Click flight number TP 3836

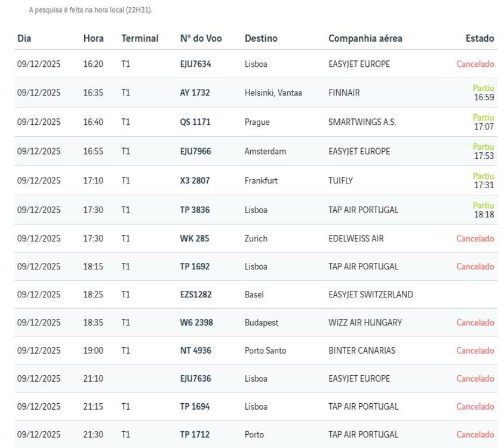pos(195,210)
